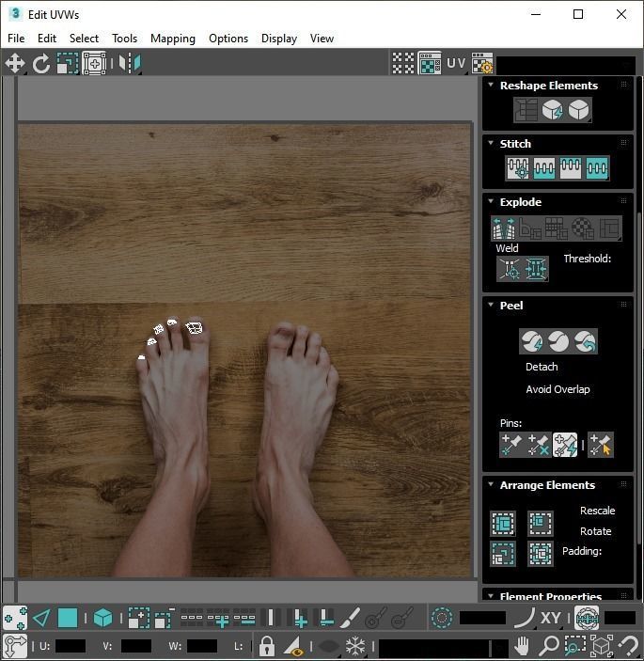
Task: Open the Tools menu
Action: click(124, 39)
